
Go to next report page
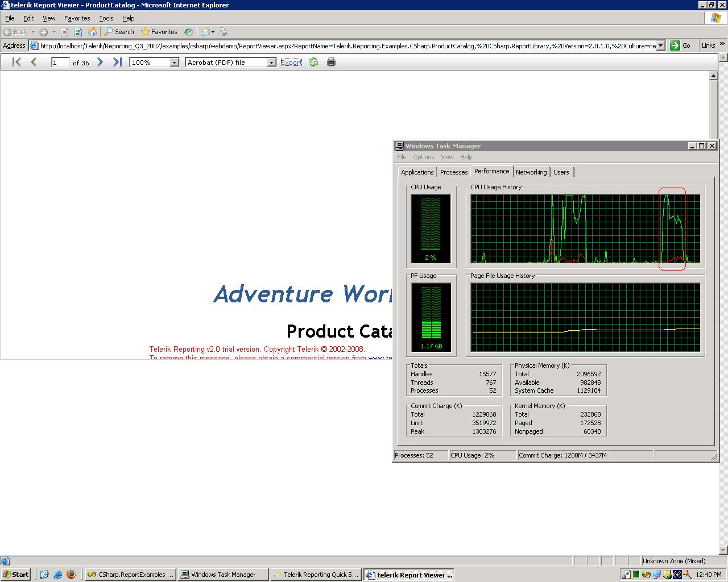tap(100, 62)
